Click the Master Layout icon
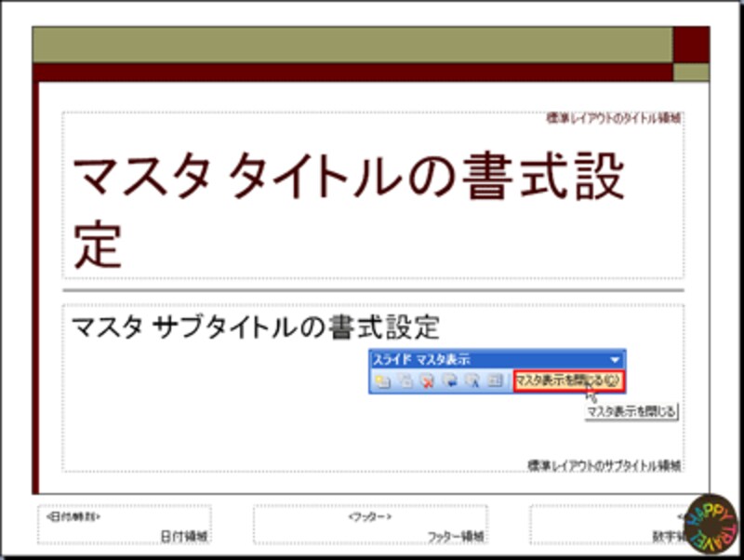 (x=495, y=380)
